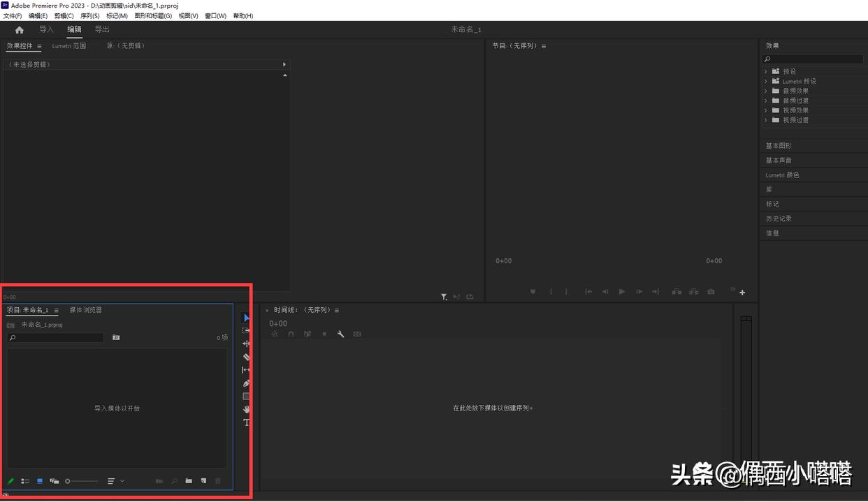Select the Hand tool
868x502 pixels.
click(x=245, y=410)
